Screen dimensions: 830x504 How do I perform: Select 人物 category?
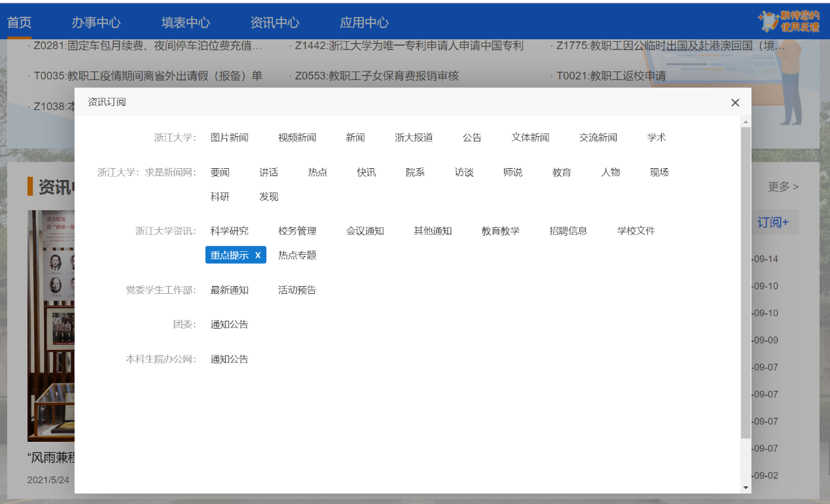pyautogui.click(x=611, y=172)
